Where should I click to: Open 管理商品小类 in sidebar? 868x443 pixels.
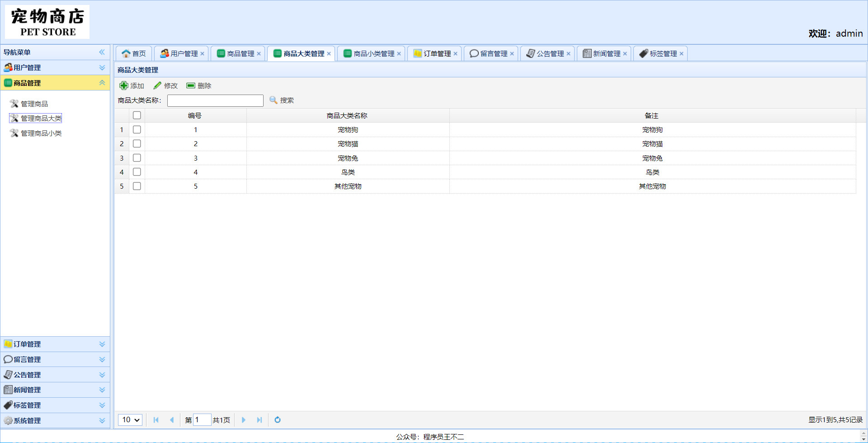(x=36, y=133)
